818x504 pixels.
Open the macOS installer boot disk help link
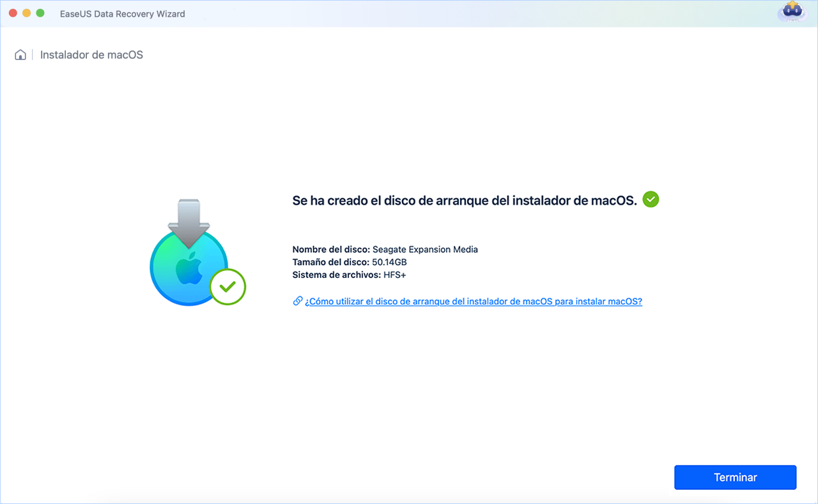tap(474, 301)
